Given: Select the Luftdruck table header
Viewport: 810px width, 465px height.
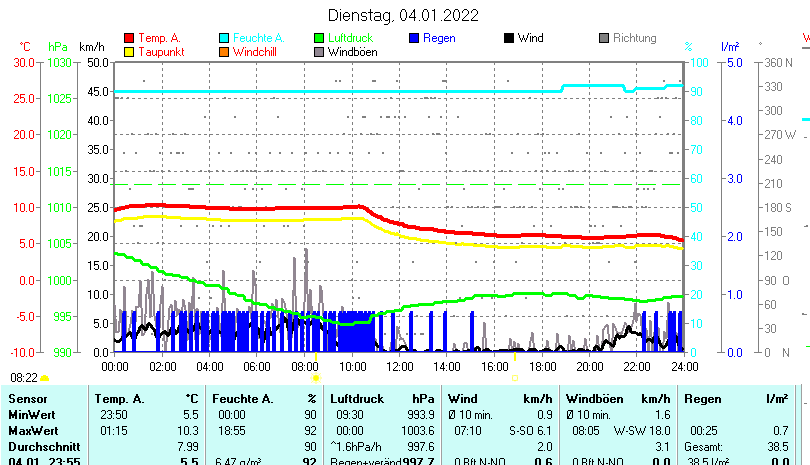Looking at the screenshot, I should tap(352, 399).
